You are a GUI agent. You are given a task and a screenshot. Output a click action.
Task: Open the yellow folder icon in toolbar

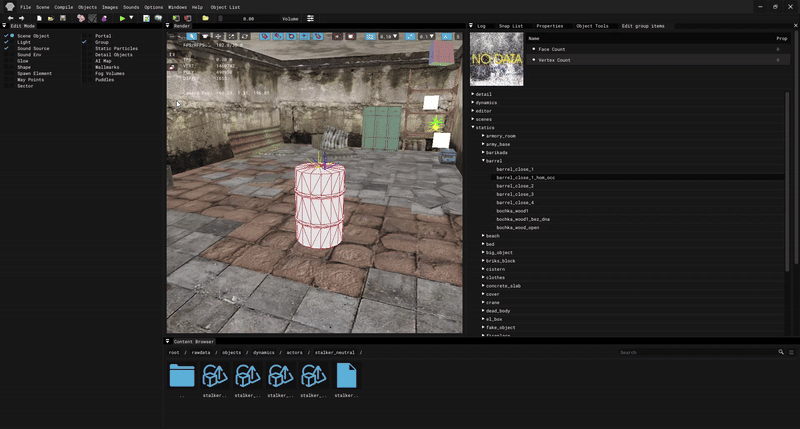(x=205, y=18)
